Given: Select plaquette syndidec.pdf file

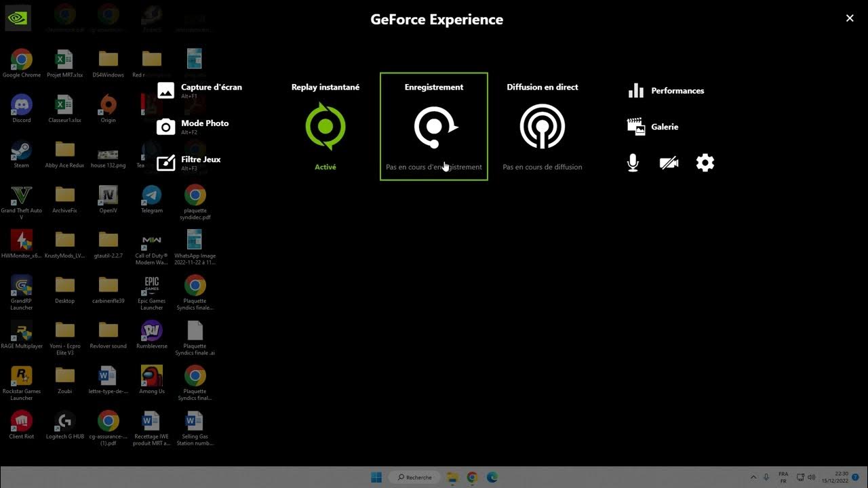Looking at the screenshot, I should click(x=195, y=202).
